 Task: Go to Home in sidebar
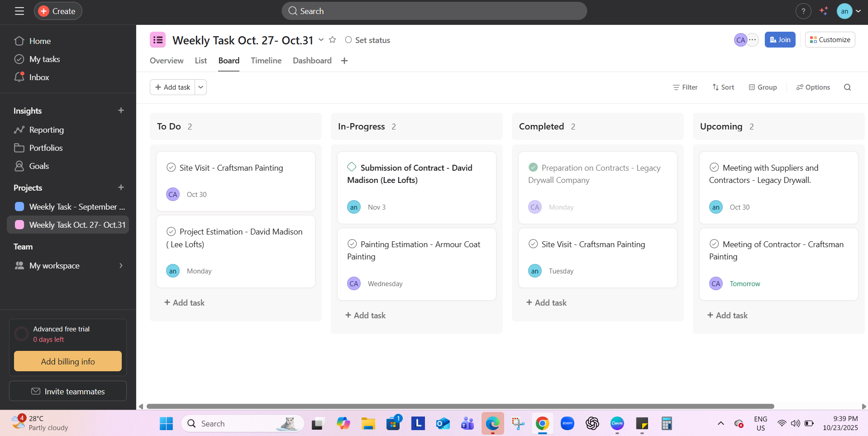point(68,41)
